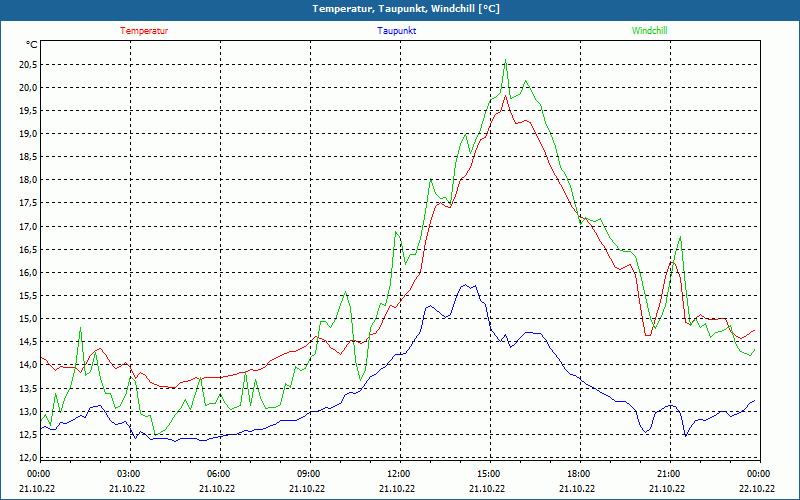Click the 12:00 time axis label
The height and width of the screenshot is (500, 800).
(x=399, y=474)
